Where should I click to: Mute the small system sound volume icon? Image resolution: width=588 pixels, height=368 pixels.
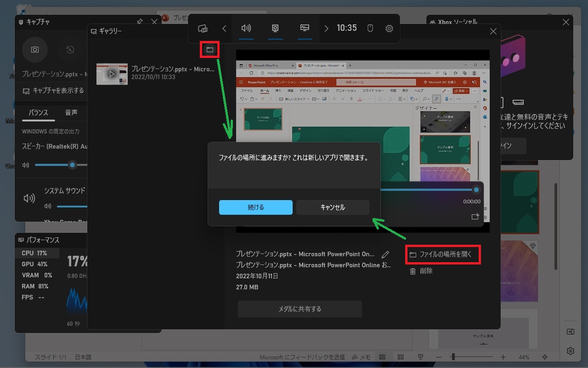click(x=48, y=206)
